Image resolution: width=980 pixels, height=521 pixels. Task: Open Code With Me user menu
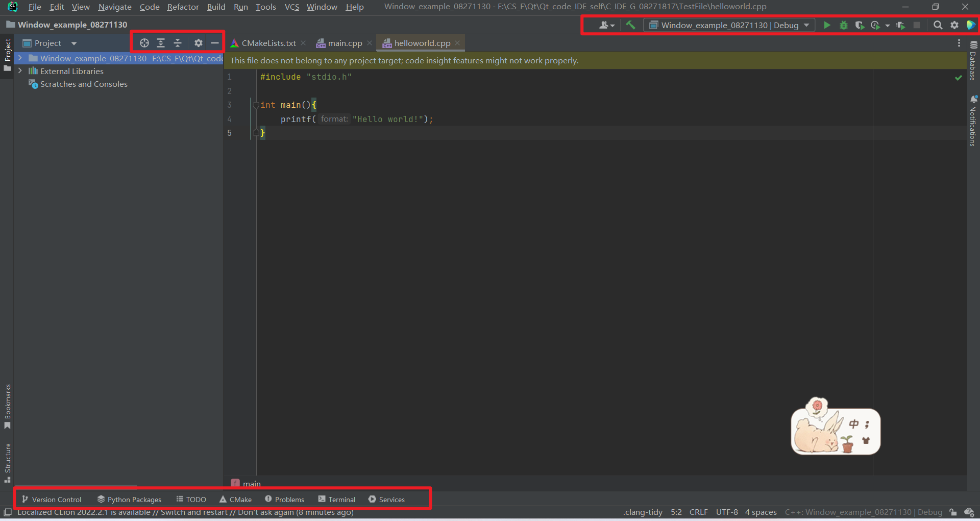click(606, 25)
